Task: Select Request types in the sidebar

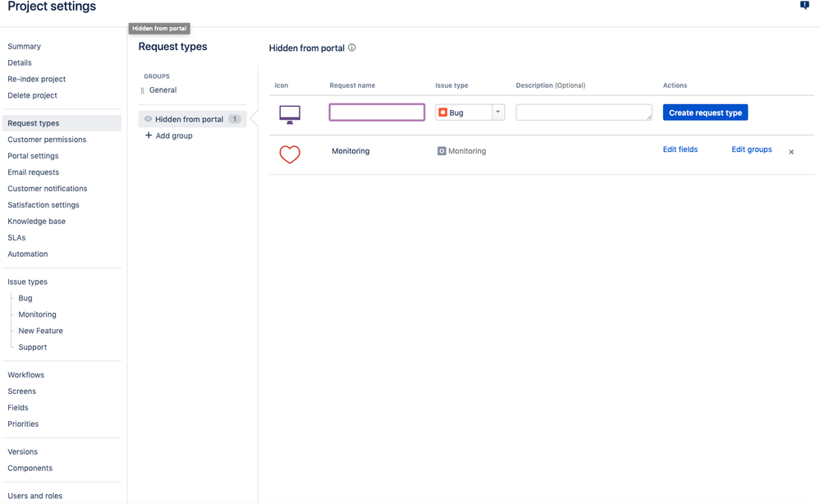Action: (x=62, y=123)
